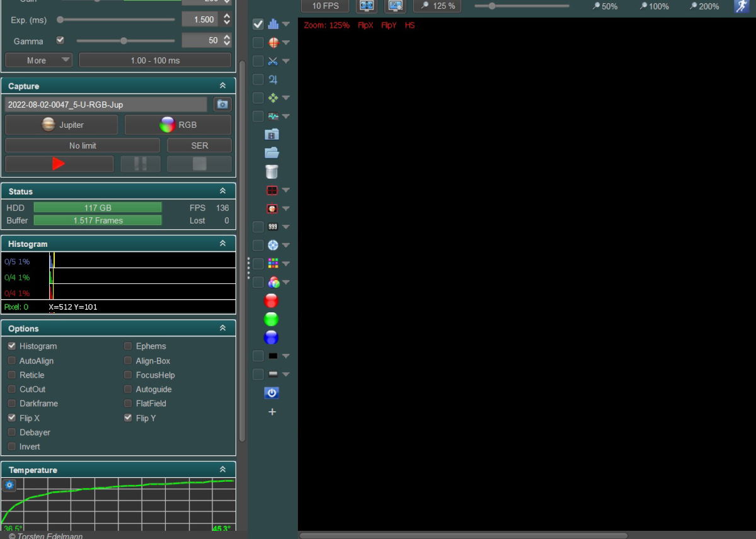Click the SER format button
Image resolution: width=756 pixels, height=539 pixels.
[199, 145]
